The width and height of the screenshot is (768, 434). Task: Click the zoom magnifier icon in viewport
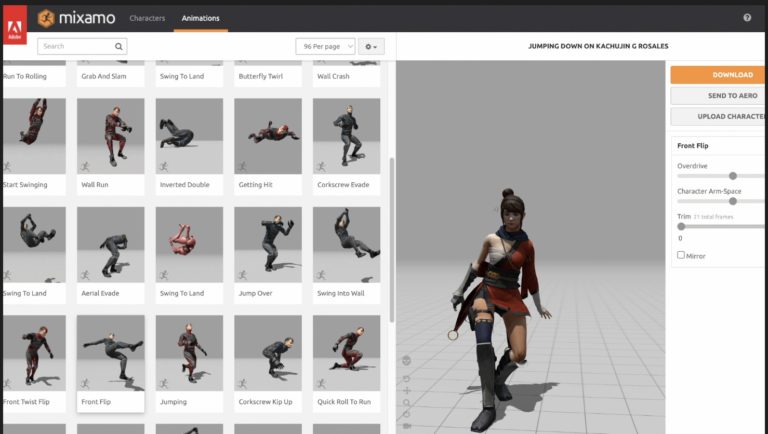pyautogui.click(x=406, y=403)
